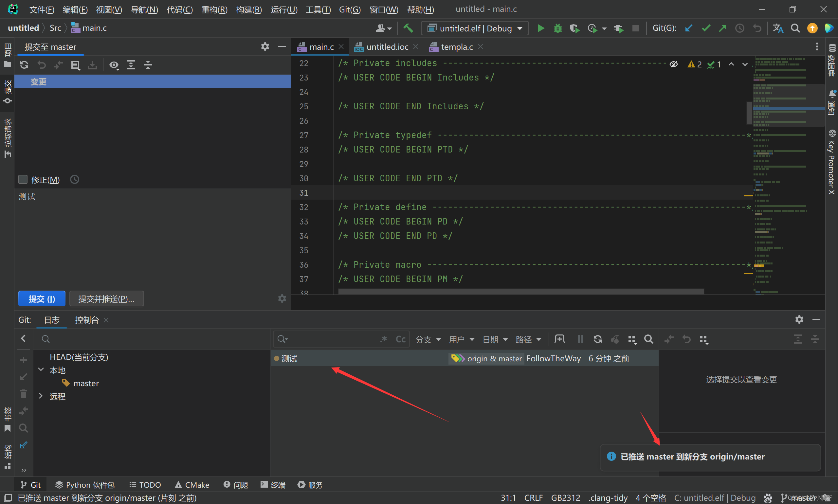
Task: Click the blue 提交 commit button
Action: (x=42, y=298)
